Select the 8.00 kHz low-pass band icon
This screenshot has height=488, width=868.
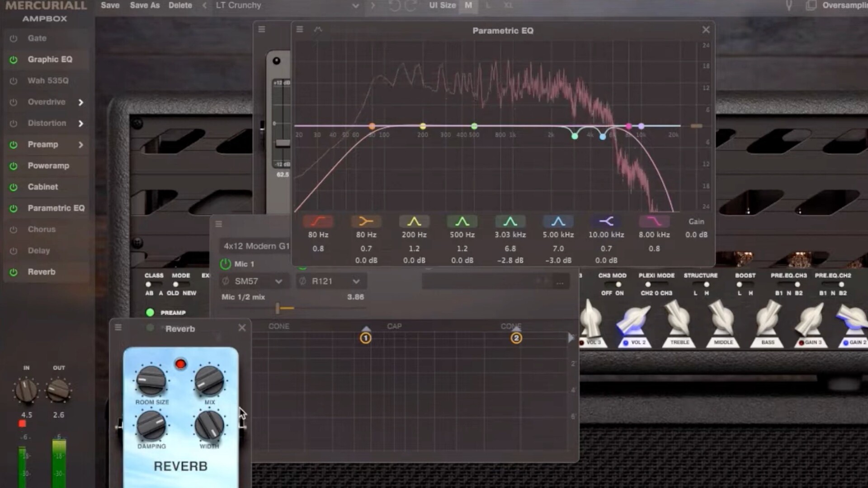pyautogui.click(x=654, y=221)
